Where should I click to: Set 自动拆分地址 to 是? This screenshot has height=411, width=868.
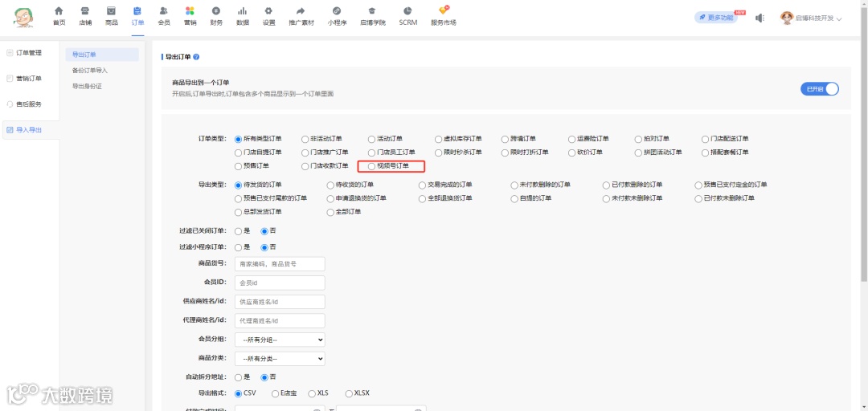(239, 377)
